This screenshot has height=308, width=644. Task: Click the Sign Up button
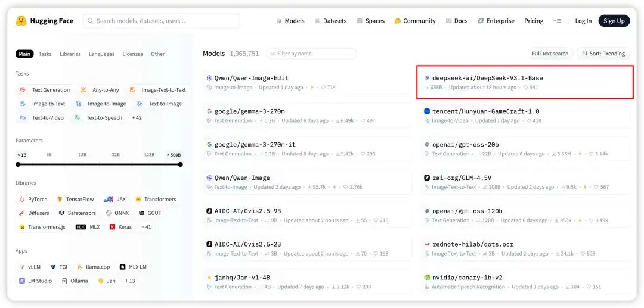point(614,21)
